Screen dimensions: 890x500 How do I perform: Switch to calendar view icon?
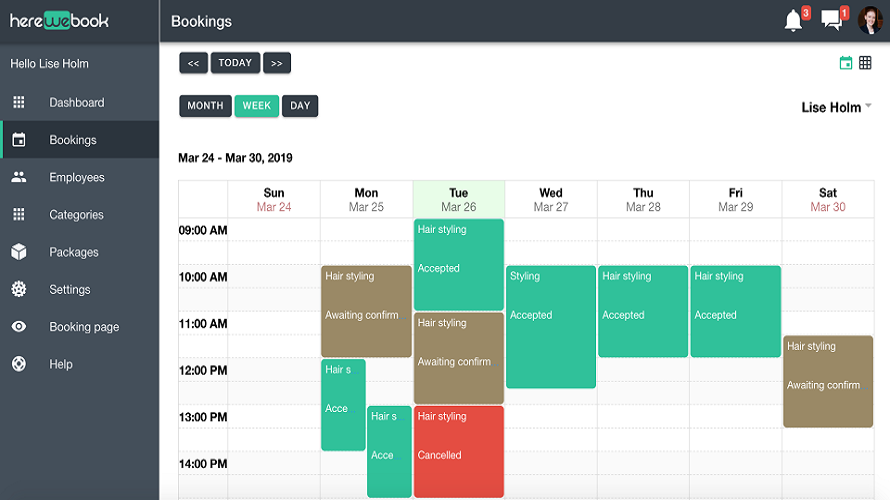(x=846, y=63)
